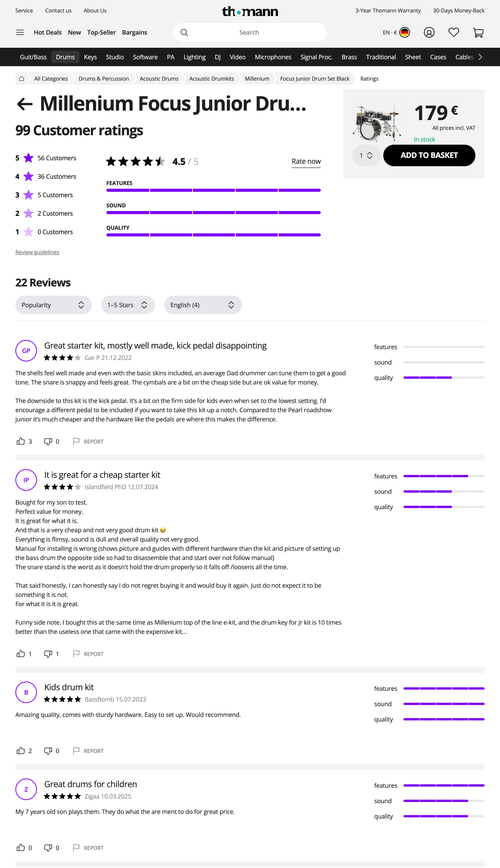Image resolution: width=500 pixels, height=868 pixels.
Task: Thumbs down the Islandfield PhD review
Action: coord(48,654)
